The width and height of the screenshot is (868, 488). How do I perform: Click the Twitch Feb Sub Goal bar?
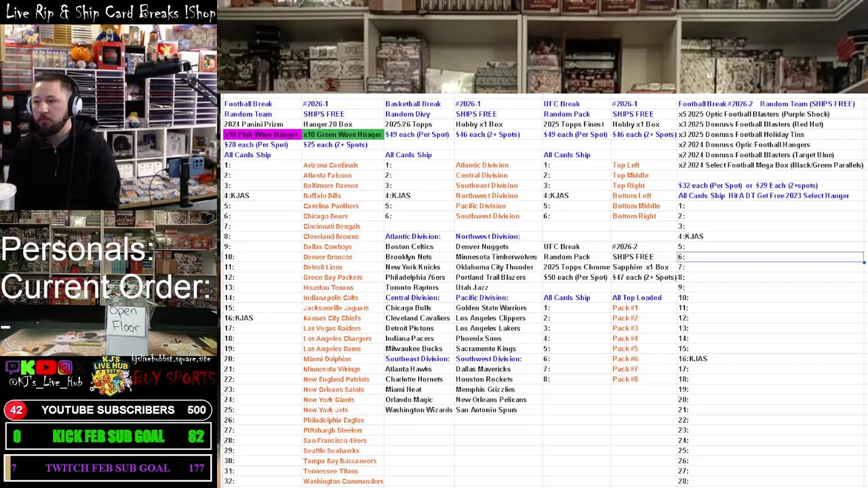coord(108,468)
